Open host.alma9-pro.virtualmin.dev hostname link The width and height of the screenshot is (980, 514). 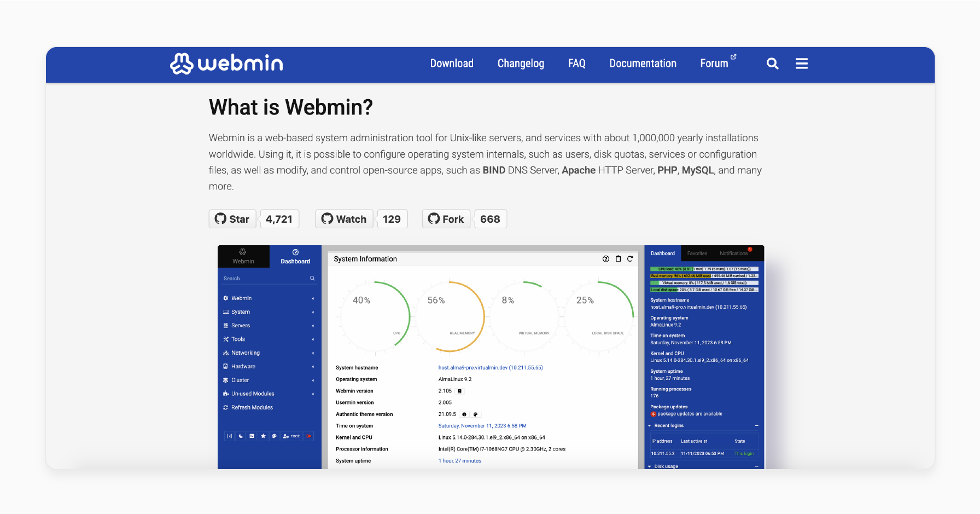[x=491, y=368]
